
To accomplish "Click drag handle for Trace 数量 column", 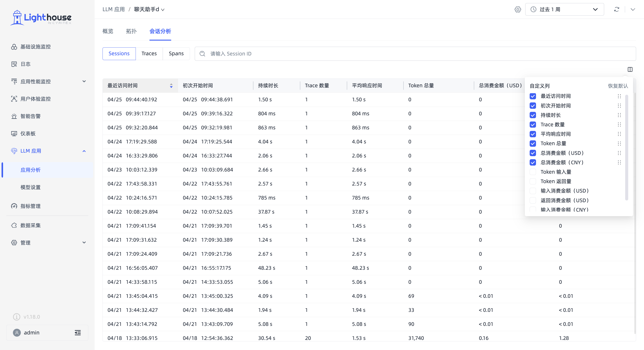I will click(619, 124).
